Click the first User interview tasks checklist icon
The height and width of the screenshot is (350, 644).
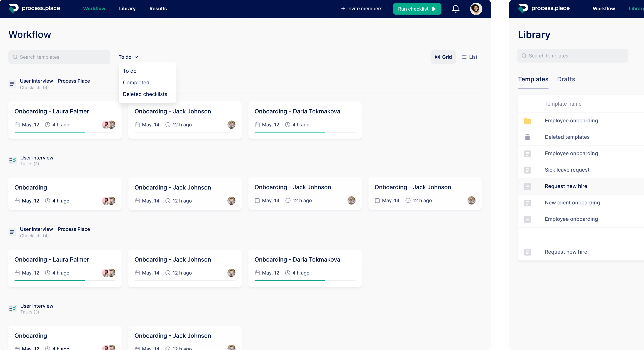12,160
